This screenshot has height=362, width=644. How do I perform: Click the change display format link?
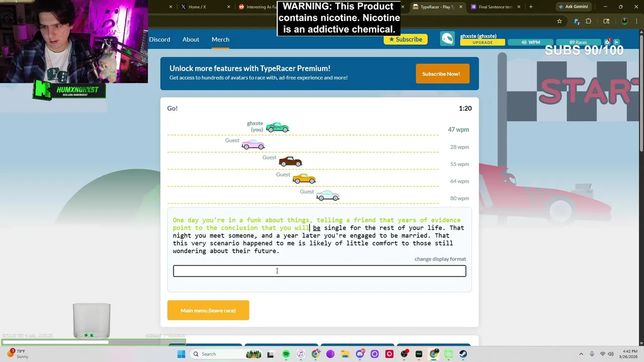[440, 259]
